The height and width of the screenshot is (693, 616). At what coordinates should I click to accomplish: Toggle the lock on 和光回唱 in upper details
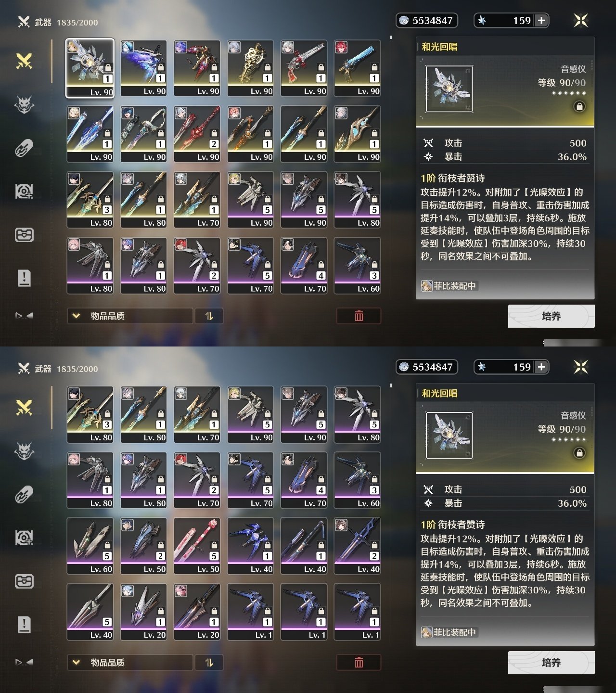tap(579, 106)
